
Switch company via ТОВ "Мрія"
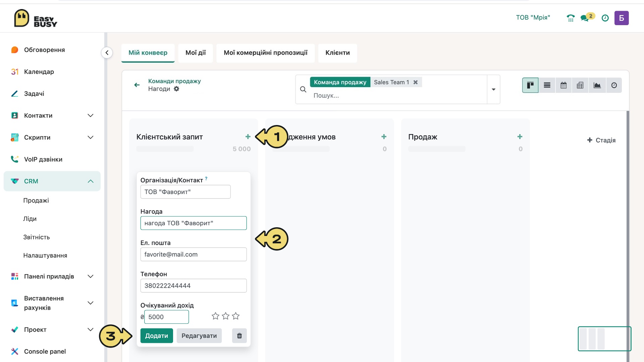coord(533,17)
